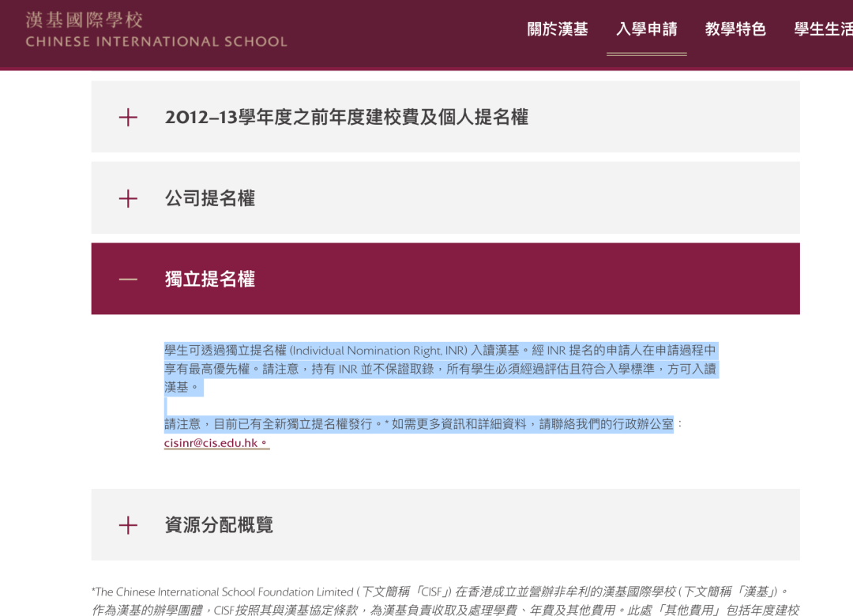Click the plus icon beside 公司提名權

[128, 199]
